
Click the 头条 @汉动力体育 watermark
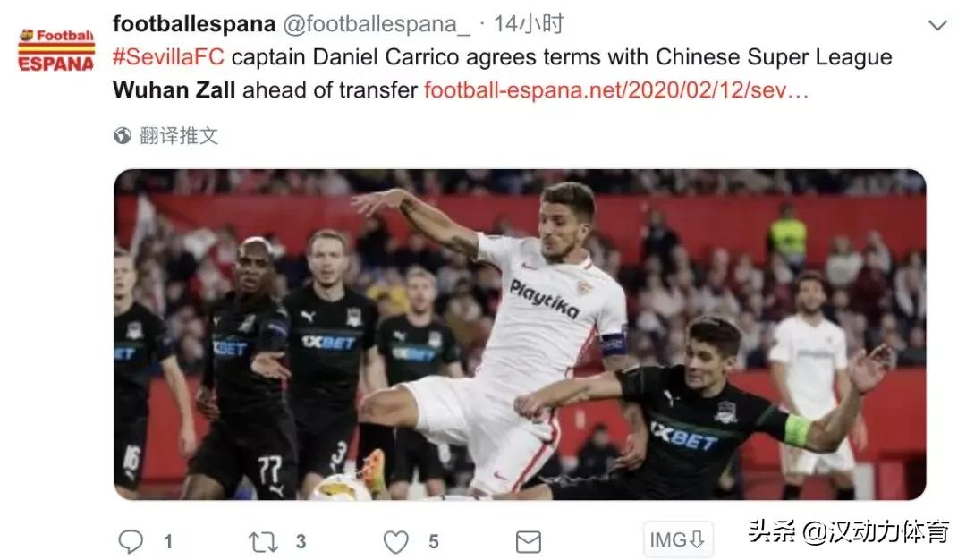[849, 531]
